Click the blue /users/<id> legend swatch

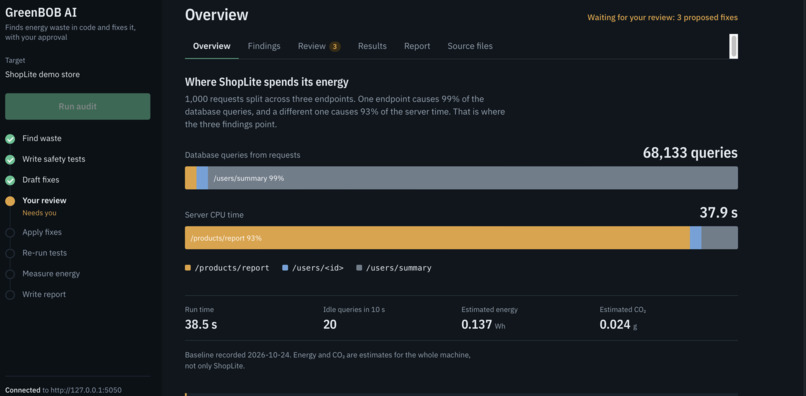pos(285,268)
